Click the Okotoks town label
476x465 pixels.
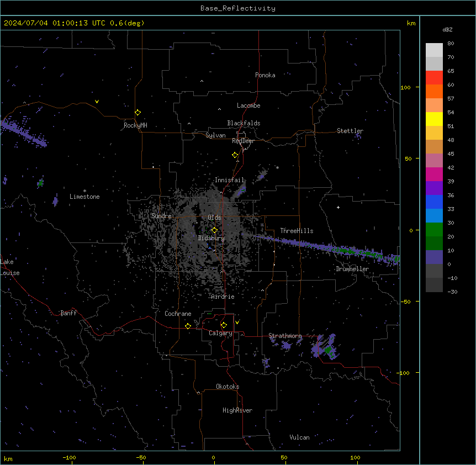[x=228, y=387]
